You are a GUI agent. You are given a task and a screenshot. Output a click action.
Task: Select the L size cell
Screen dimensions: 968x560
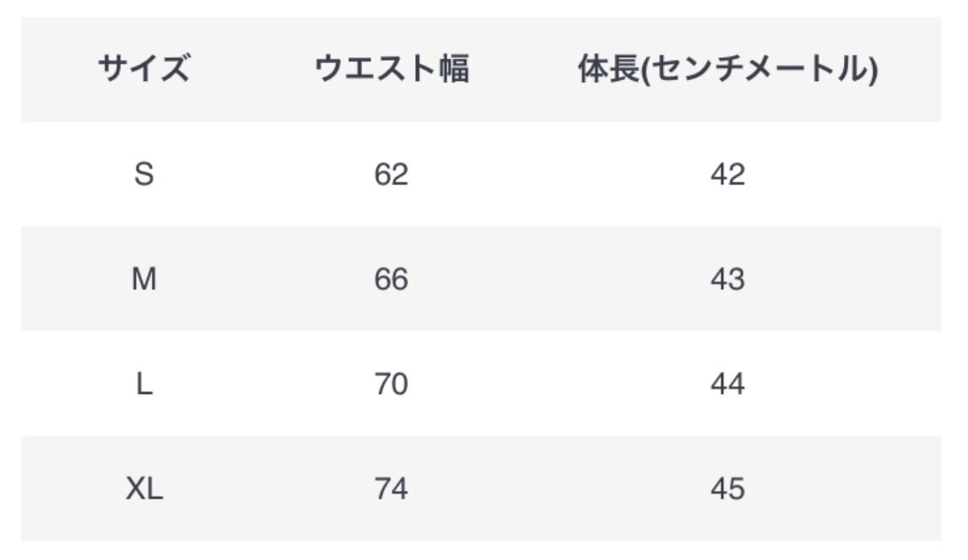pyautogui.click(x=143, y=384)
